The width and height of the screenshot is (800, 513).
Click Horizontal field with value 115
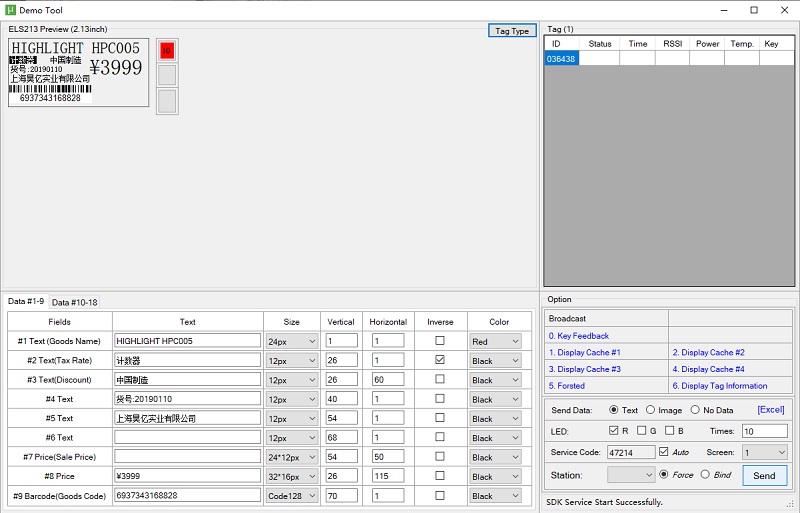tap(388, 476)
